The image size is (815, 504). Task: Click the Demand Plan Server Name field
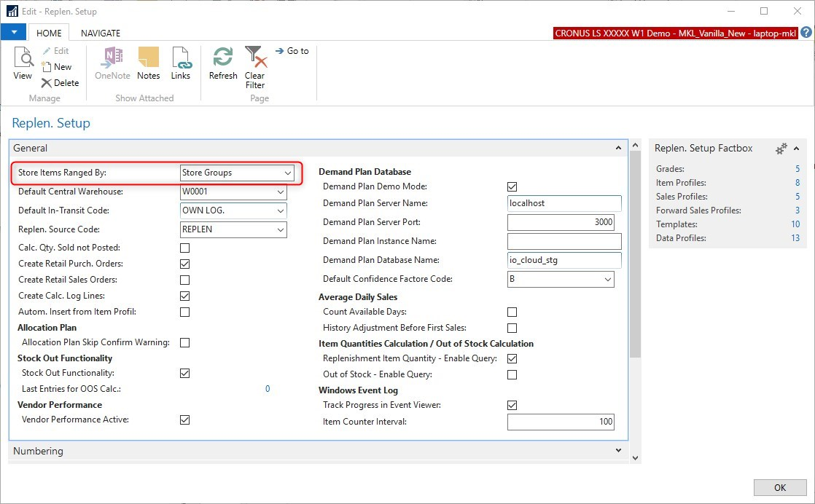tap(564, 204)
